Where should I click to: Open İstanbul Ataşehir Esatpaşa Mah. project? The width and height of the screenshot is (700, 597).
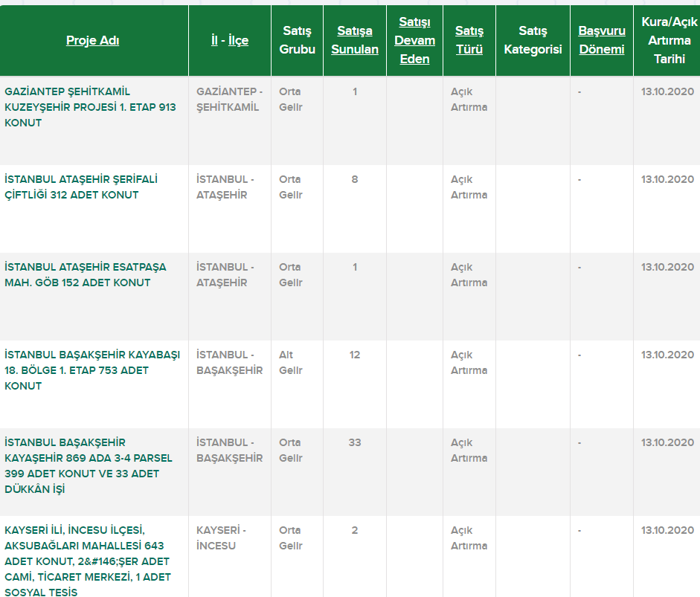pos(86,275)
